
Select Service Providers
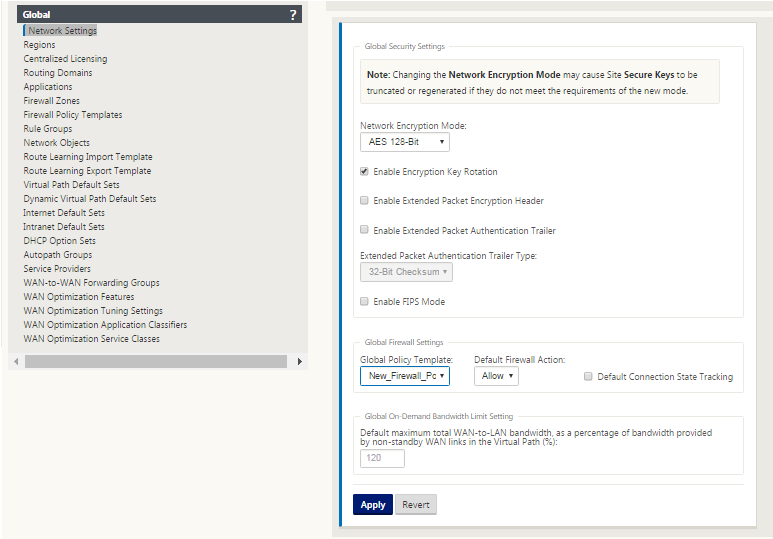(x=57, y=269)
